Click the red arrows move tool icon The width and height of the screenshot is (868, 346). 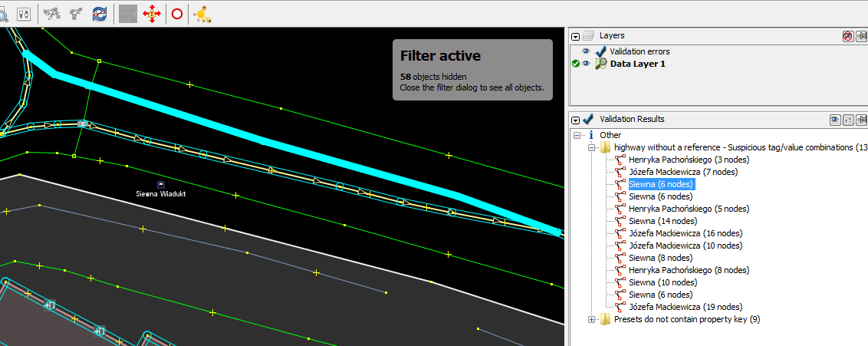[152, 14]
